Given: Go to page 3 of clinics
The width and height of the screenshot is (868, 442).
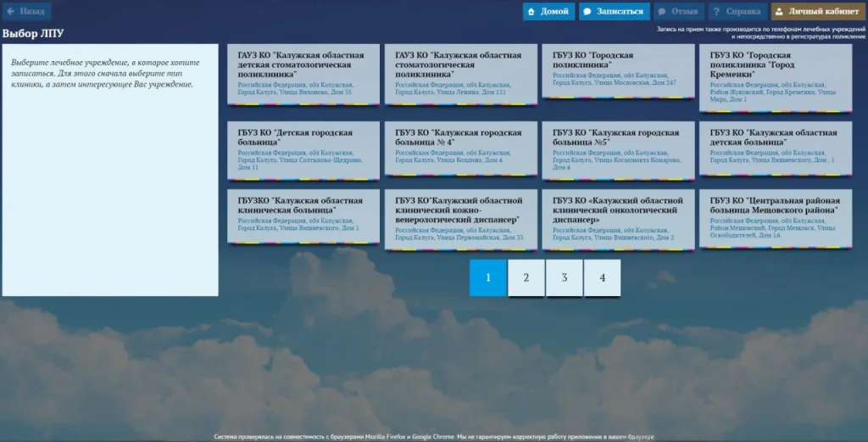Looking at the screenshot, I should pos(565,278).
